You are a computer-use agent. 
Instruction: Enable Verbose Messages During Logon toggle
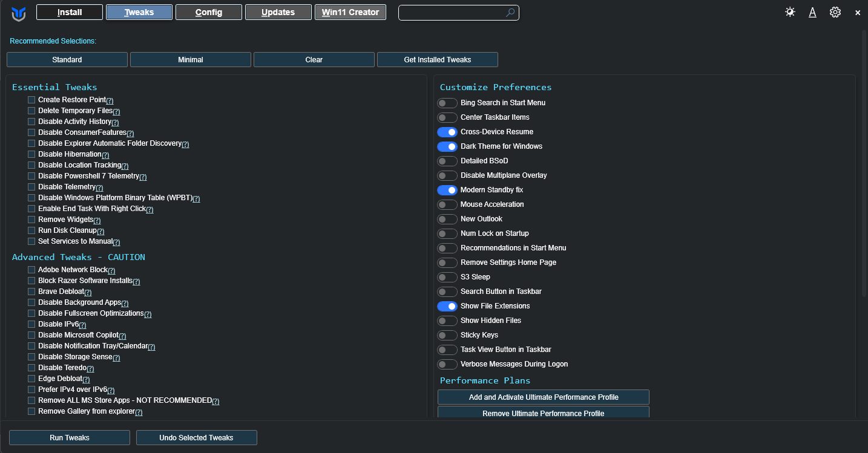click(x=447, y=364)
